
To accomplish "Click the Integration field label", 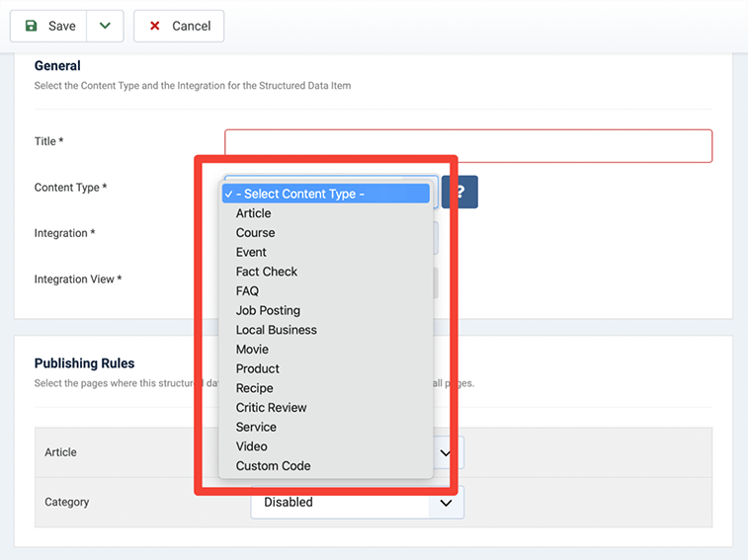I will point(65,233).
